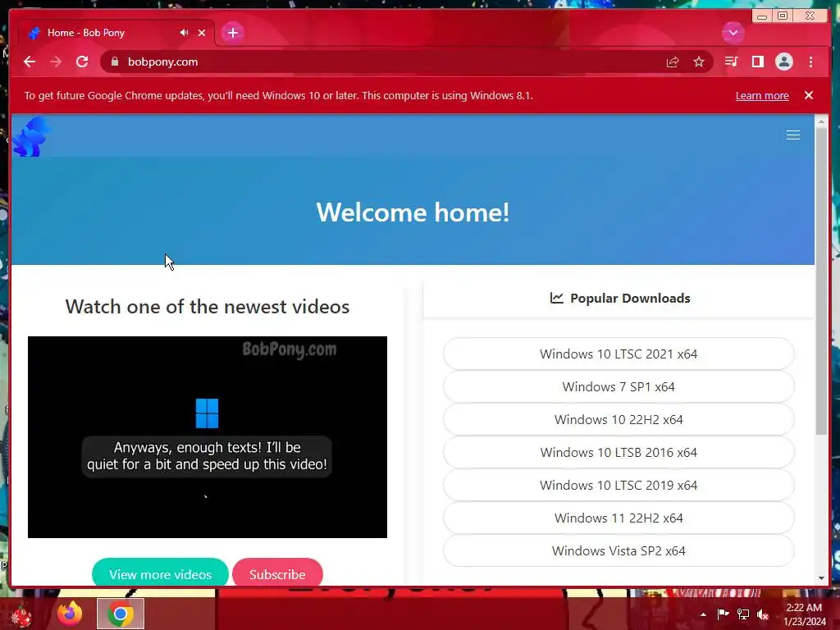The image size is (840, 630).
Task: Open the Chrome profile avatar menu
Action: [x=783, y=62]
